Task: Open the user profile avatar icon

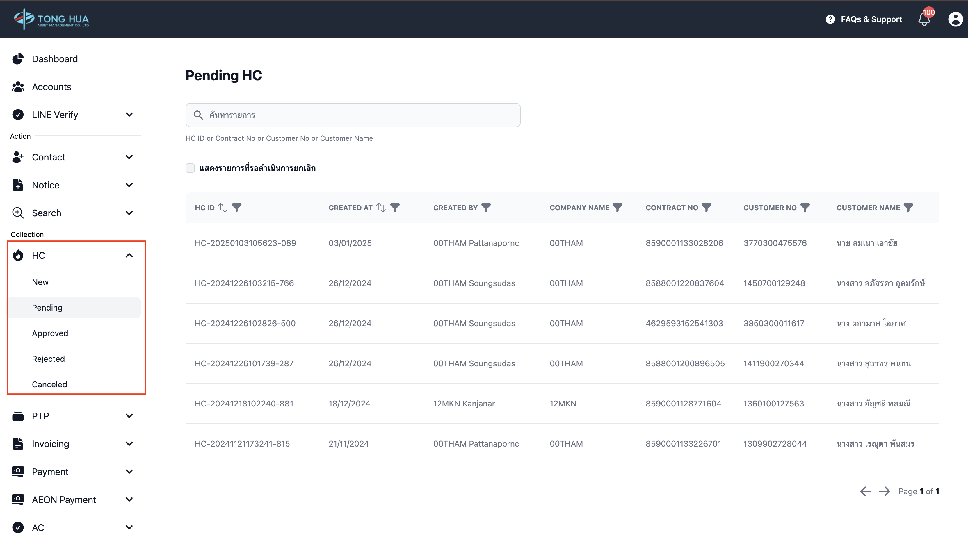Action: [955, 19]
